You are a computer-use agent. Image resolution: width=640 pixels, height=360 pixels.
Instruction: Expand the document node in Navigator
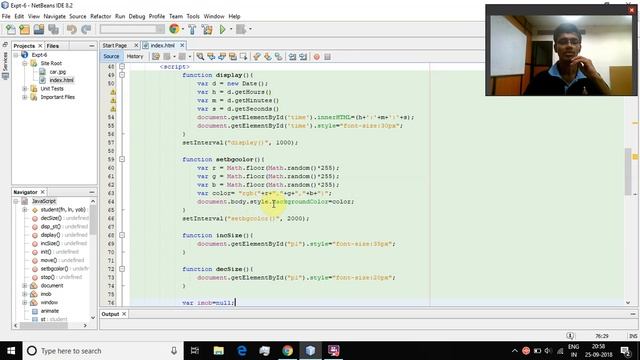(x=24, y=286)
